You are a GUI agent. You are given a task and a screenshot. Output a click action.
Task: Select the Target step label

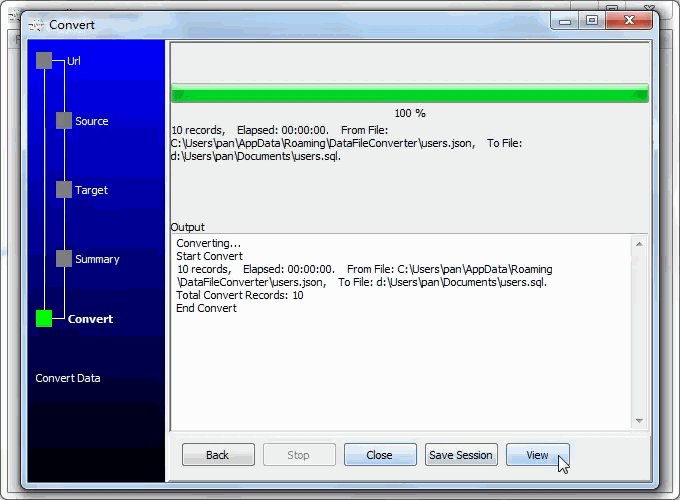click(x=92, y=190)
